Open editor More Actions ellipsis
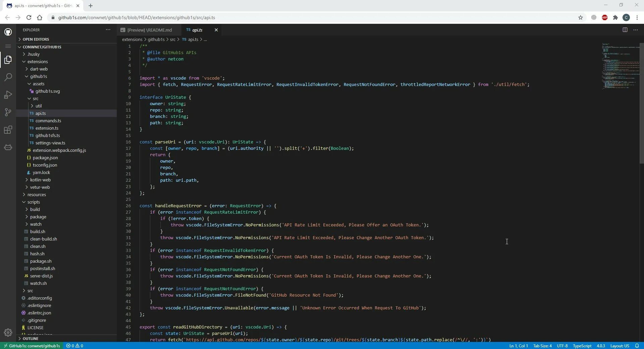The image size is (644, 349). [x=636, y=30]
